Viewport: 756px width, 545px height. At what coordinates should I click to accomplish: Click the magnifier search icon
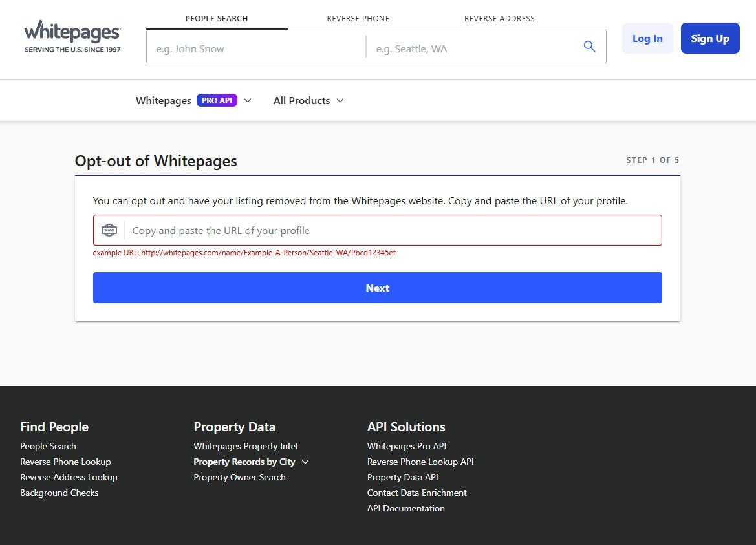[589, 47]
